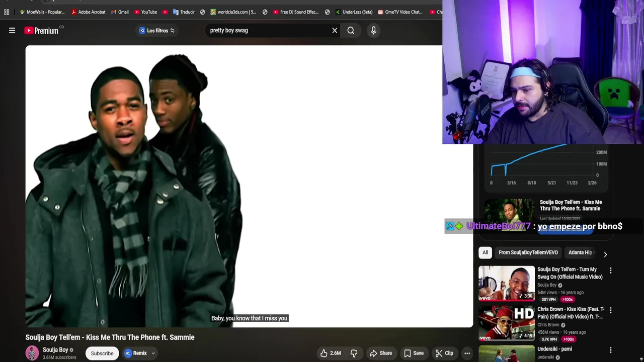
Task: Select the Atlanta Hip chip
Action: (x=581, y=252)
